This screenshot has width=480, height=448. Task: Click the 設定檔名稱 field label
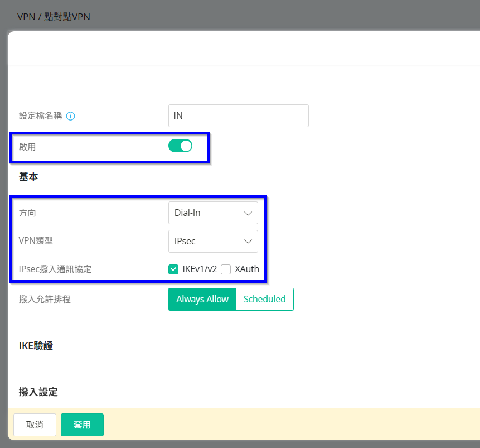40,116
